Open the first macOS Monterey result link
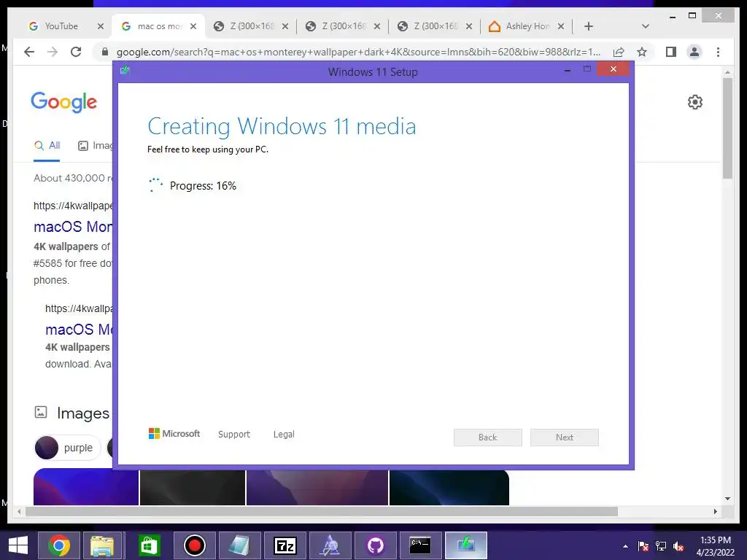Screen dimensions: 747x560 tap(73, 227)
